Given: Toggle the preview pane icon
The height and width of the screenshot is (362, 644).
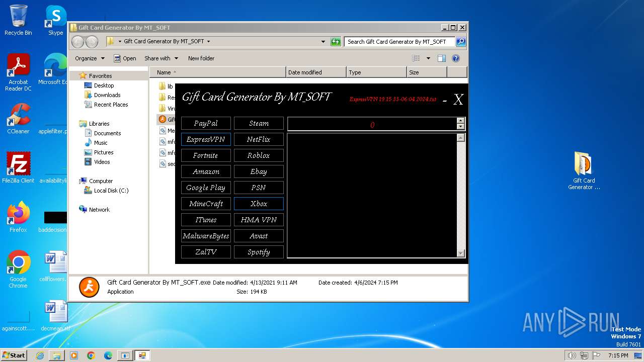Looking at the screenshot, I should [x=442, y=58].
